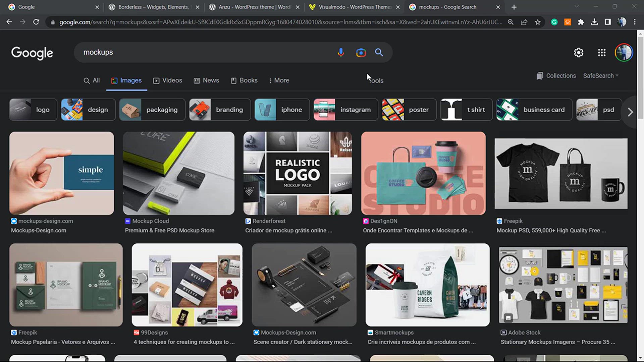Open Chrome three-dot menu
The image size is (644, 362).
coord(635,22)
